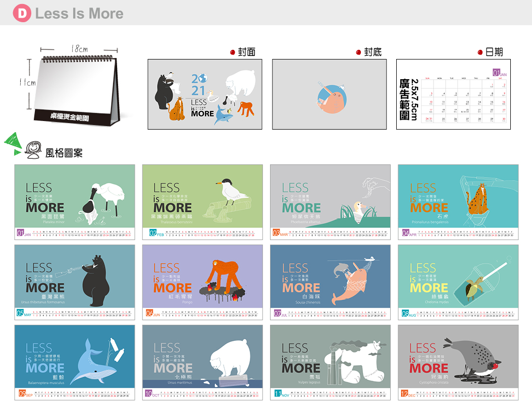Open the 封面 cover preview image
This screenshot has width=532, height=412.
coord(205,94)
